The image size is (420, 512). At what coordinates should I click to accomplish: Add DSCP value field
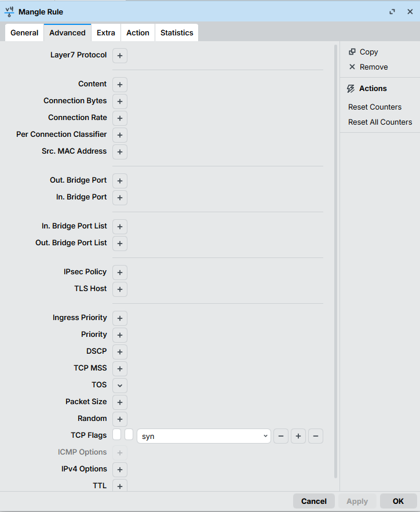point(120,352)
